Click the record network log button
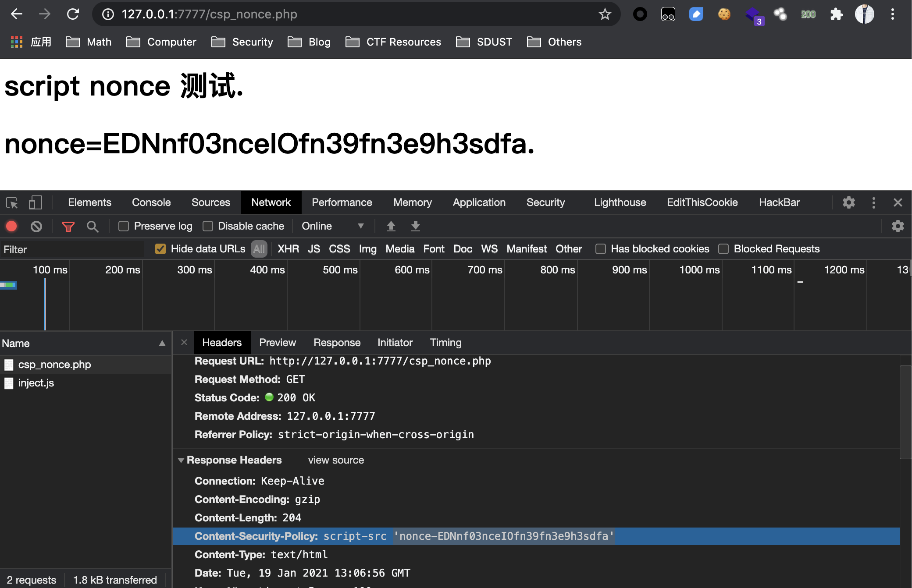The image size is (912, 588). 11,226
